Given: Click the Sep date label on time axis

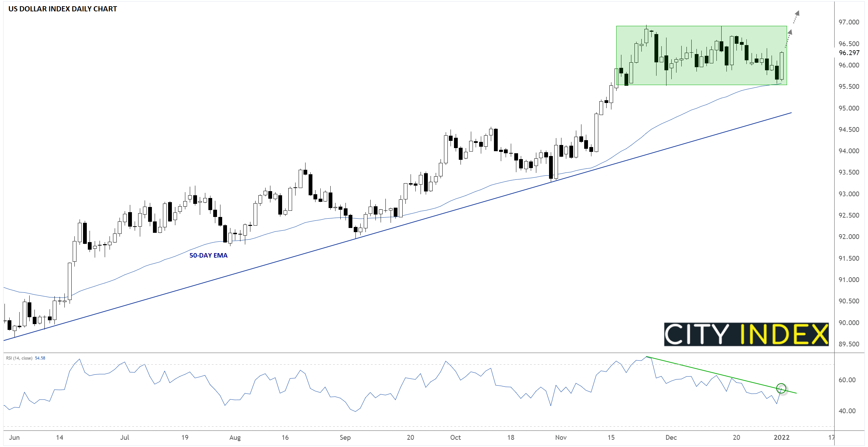Looking at the screenshot, I should click(x=345, y=437).
